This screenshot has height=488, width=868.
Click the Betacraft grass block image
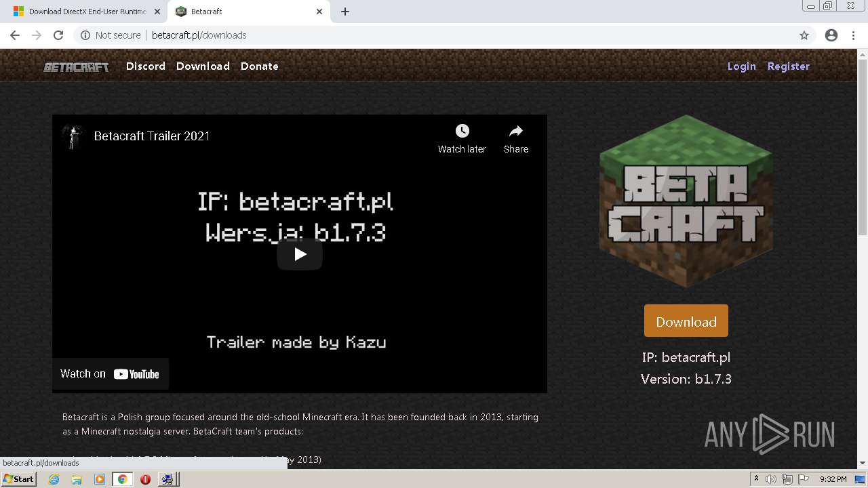(686, 201)
